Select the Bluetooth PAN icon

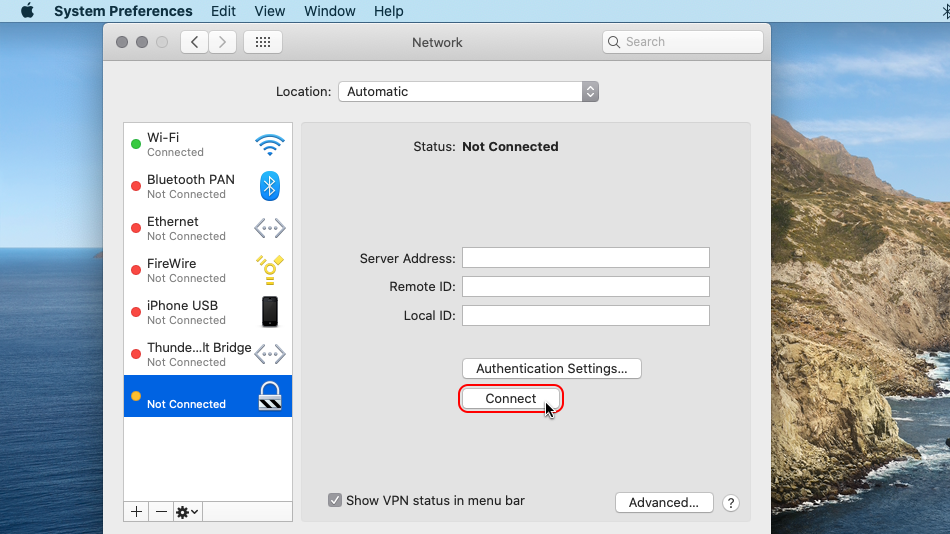pos(269,186)
